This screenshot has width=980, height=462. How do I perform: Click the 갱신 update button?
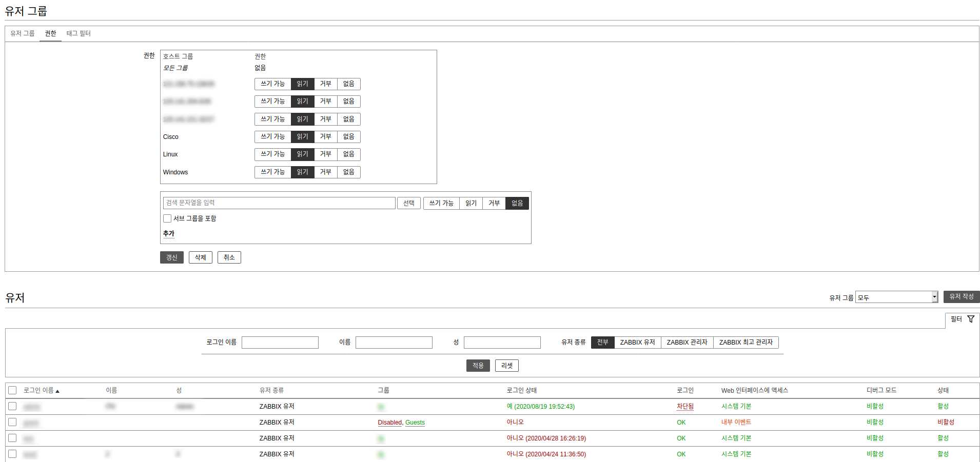171,257
